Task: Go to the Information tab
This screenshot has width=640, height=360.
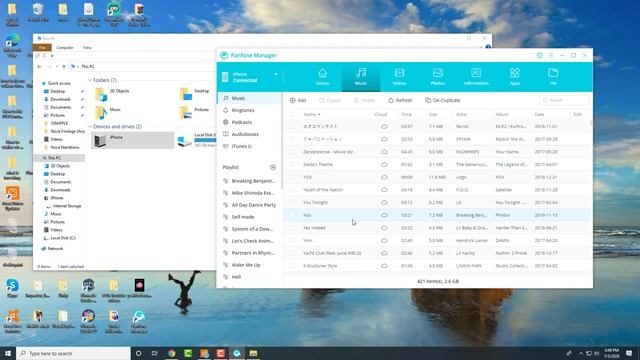Action: coord(476,77)
